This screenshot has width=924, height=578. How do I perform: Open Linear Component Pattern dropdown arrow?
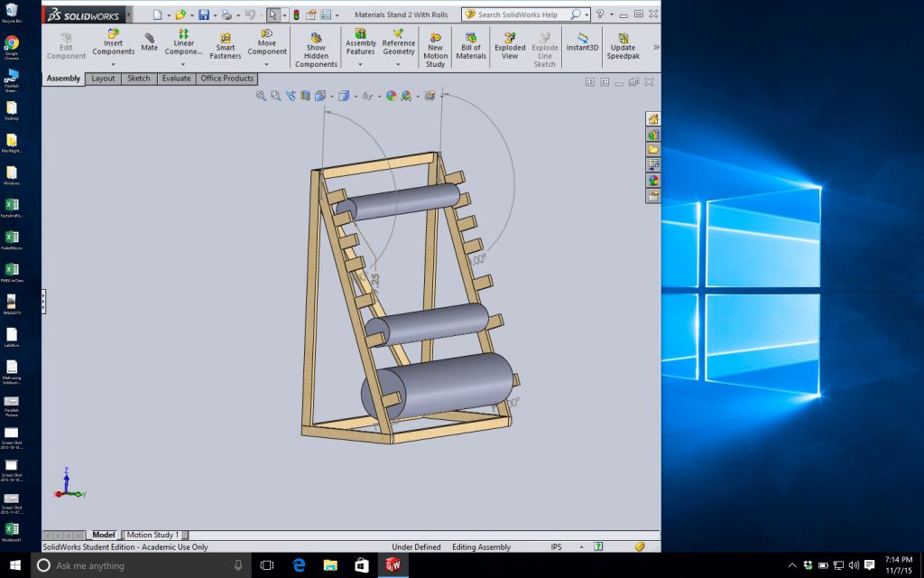click(183, 65)
